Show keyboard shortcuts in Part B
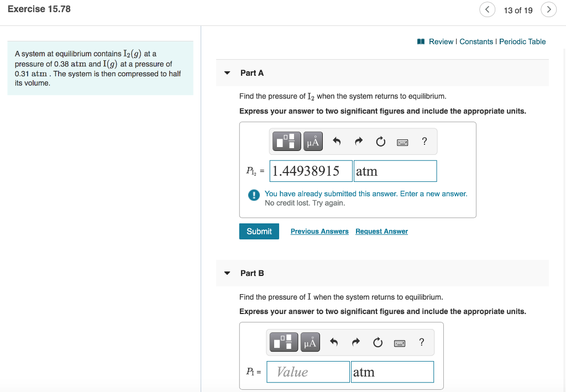This screenshot has width=566, height=392. [400, 343]
